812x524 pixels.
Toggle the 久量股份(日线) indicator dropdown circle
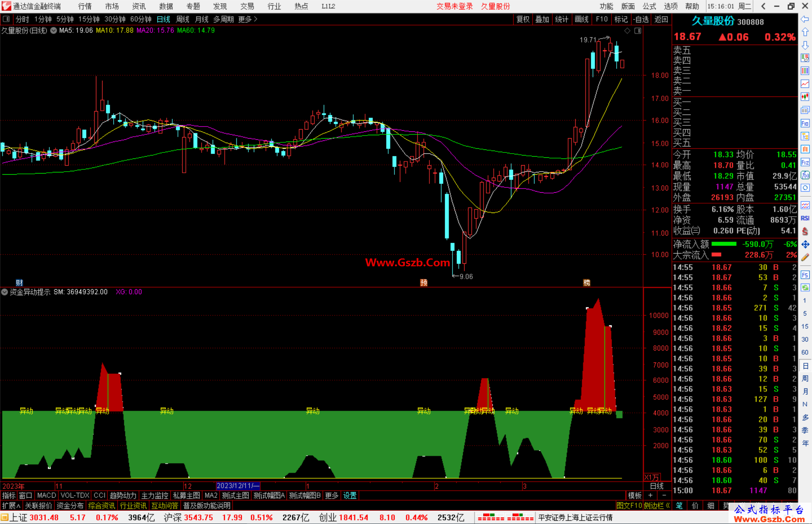[53, 31]
